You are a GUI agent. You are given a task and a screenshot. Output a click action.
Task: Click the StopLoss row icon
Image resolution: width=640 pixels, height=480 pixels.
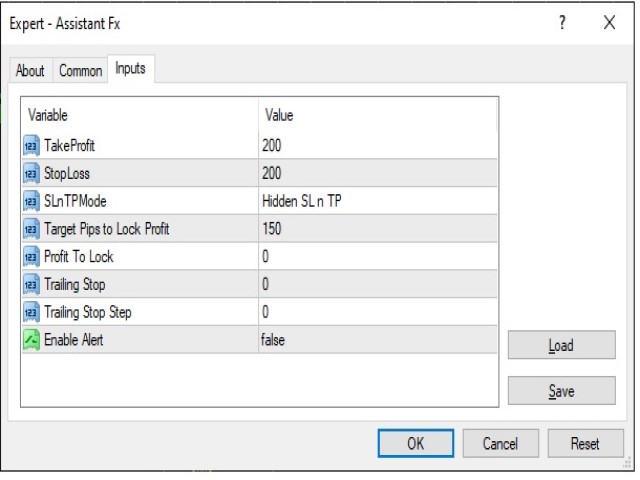click(x=31, y=173)
